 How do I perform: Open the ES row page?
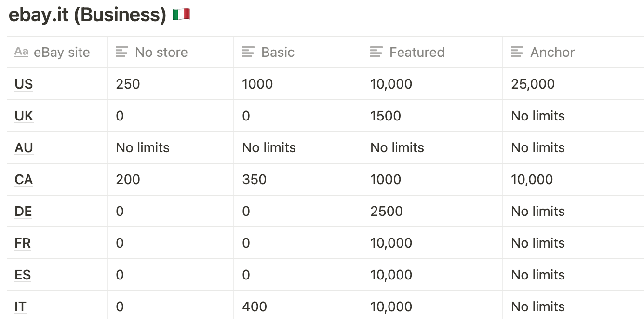pos(23,275)
